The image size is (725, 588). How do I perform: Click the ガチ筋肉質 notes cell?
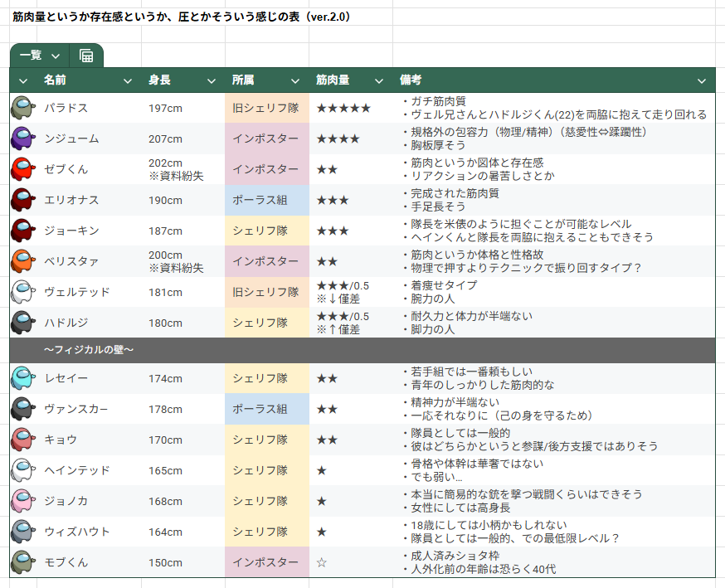pos(554,108)
